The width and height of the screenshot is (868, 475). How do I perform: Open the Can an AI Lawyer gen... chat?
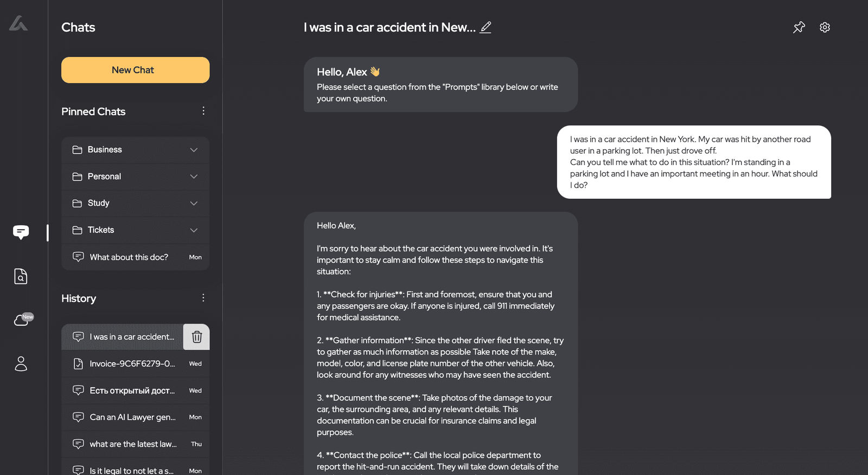[135, 417]
